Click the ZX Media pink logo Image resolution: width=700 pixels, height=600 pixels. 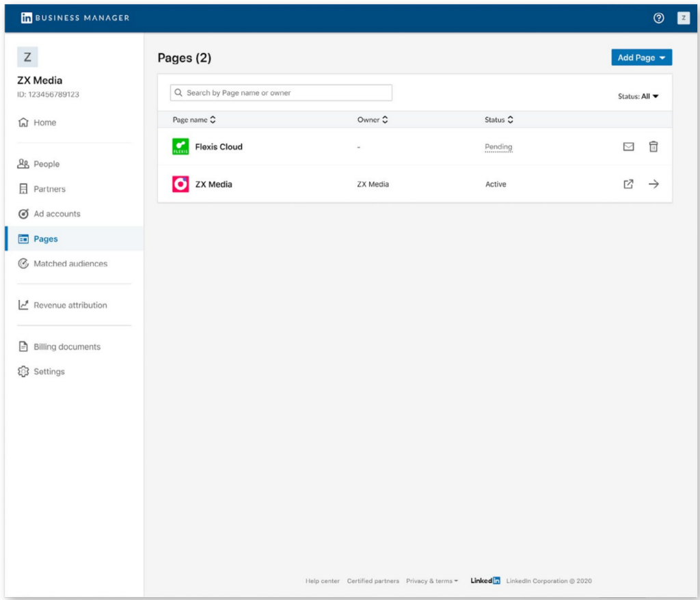click(x=180, y=184)
